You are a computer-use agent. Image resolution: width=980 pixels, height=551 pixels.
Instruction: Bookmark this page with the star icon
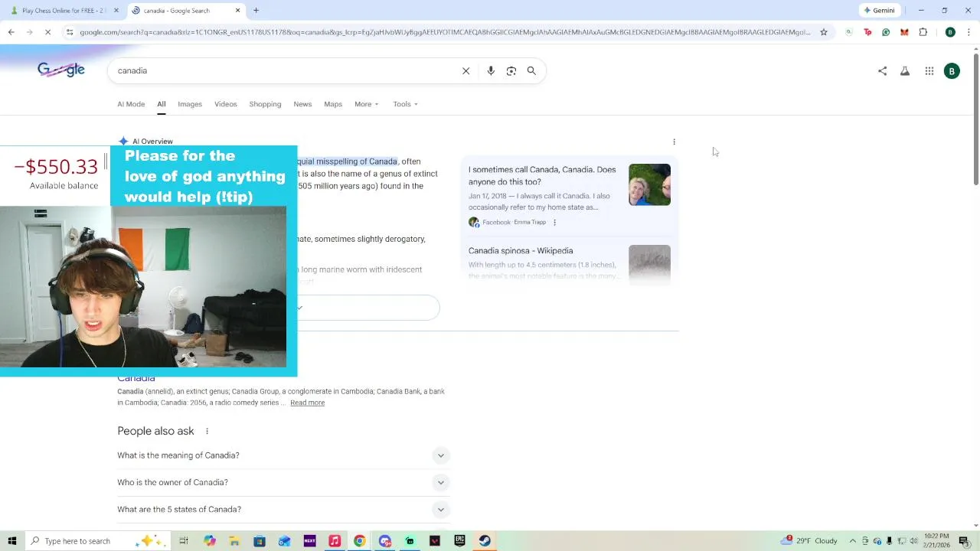pos(824,32)
